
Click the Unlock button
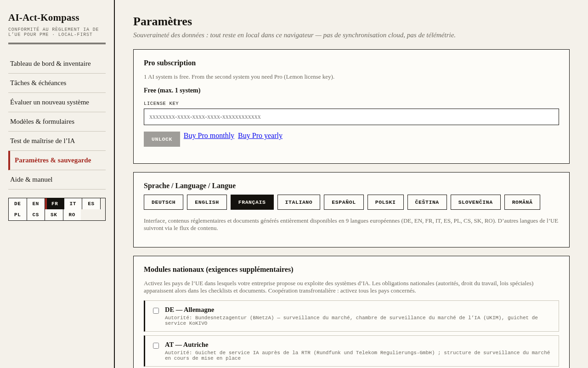pyautogui.click(x=162, y=139)
